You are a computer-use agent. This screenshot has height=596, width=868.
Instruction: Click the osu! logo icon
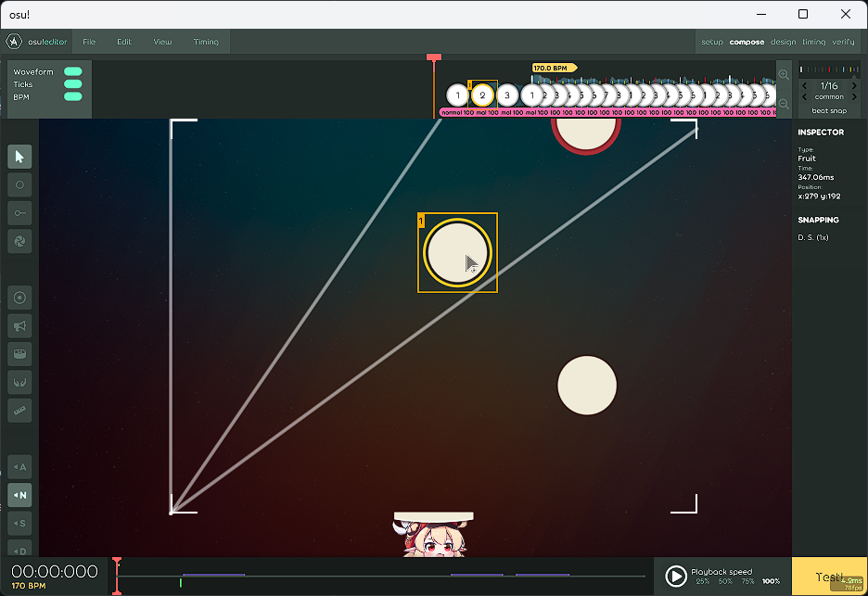click(14, 42)
